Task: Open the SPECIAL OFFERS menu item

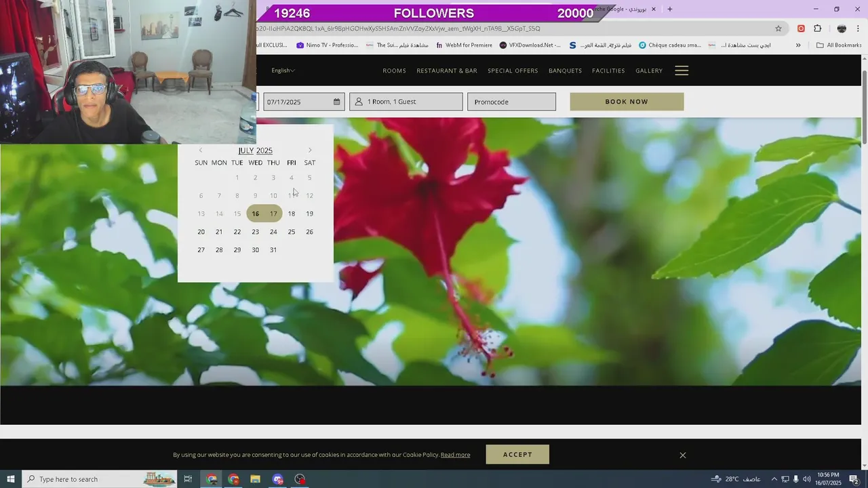Action: (x=513, y=70)
